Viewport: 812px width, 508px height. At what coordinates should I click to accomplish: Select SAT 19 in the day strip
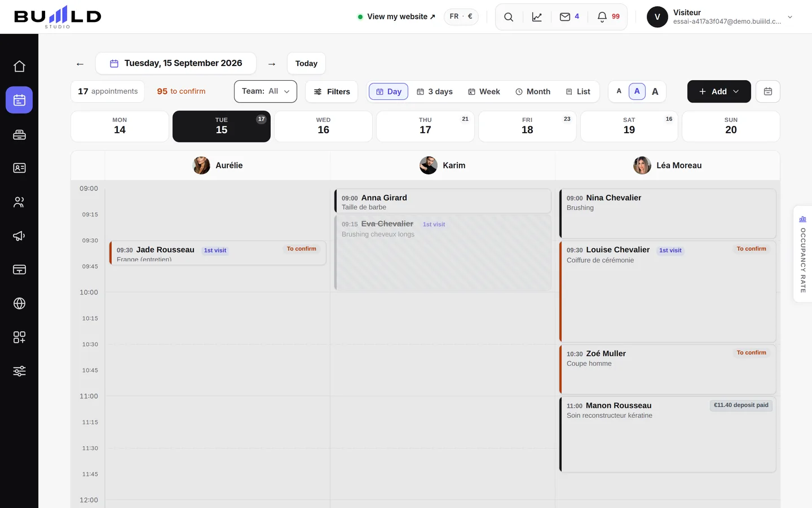tap(629, 126)
